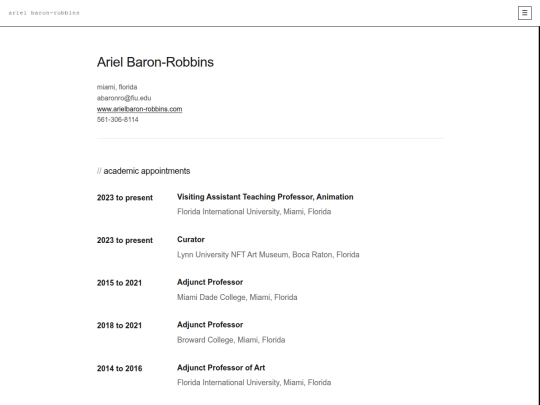
Task: Click the 2015 to 2021 date
Action: (119, 283)
